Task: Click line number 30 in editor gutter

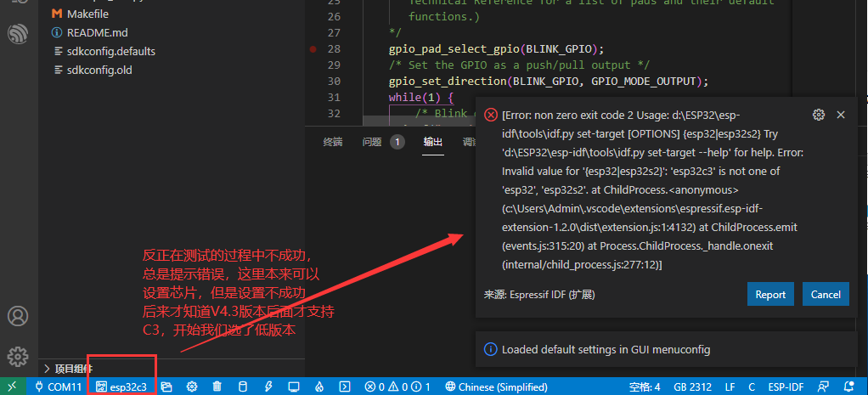Action: pyautogui.click(x=334, y=81)
